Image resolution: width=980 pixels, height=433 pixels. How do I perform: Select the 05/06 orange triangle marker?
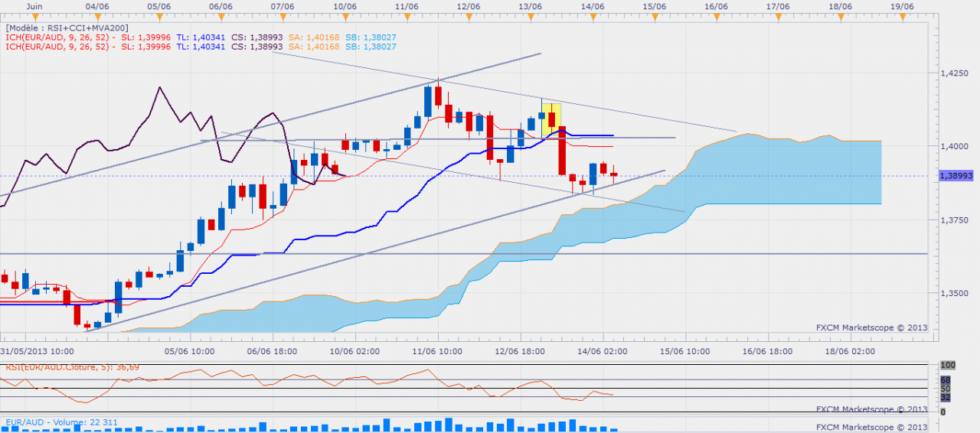pos(158,16)
